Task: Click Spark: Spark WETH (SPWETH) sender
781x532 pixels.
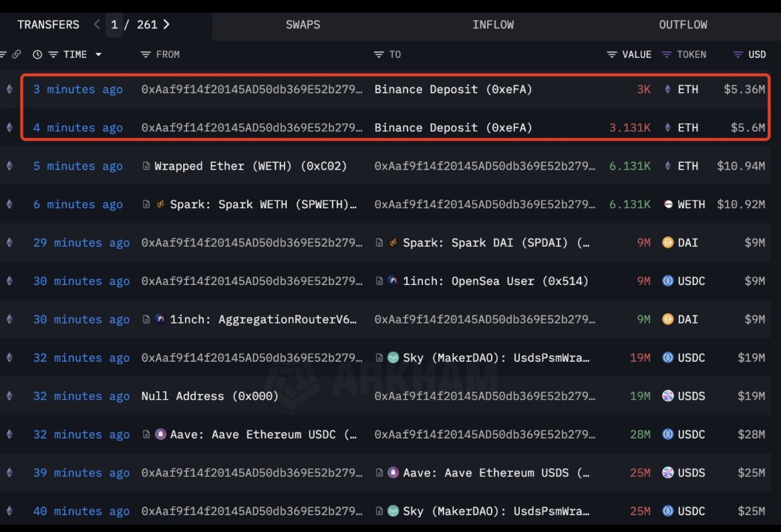Action: pos(263,204)
